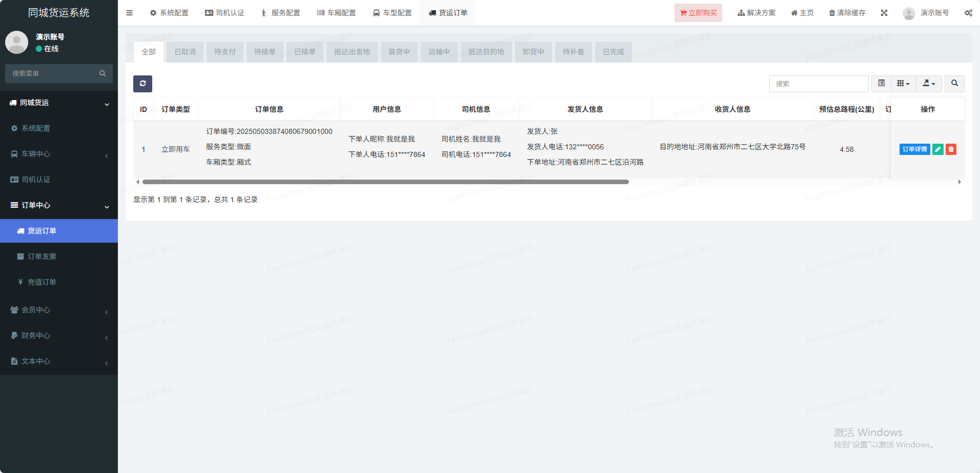Click the fullscreen icon in top bar

(x=884, y=13)
